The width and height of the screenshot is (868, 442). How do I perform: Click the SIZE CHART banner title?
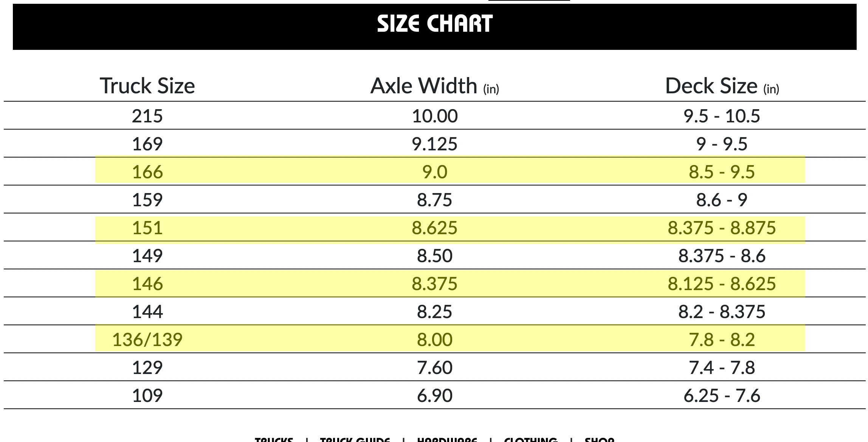coord(435,24)
